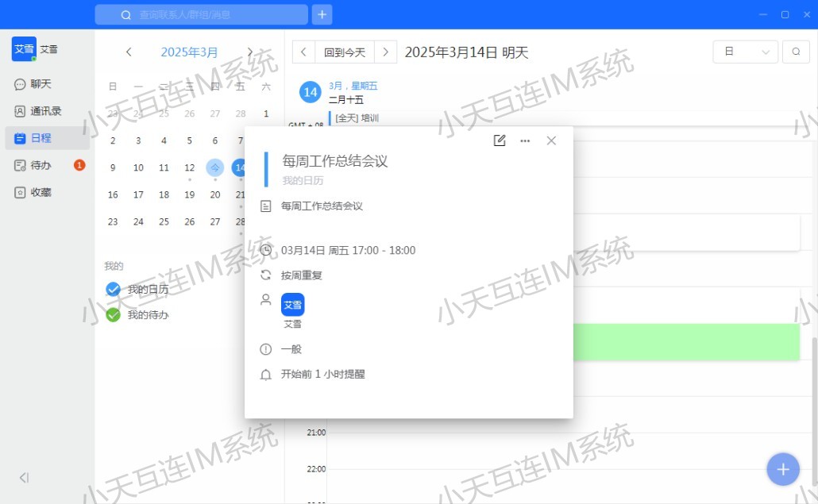Collapse the left sidebar
Viewport: 818px width, 504px height.
pos(24,478)
